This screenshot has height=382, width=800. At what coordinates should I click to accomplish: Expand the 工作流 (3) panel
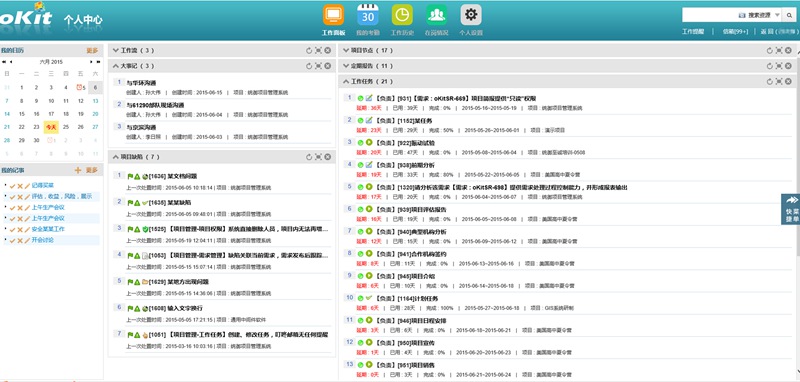pyautogui.click(x=115, y=50)
